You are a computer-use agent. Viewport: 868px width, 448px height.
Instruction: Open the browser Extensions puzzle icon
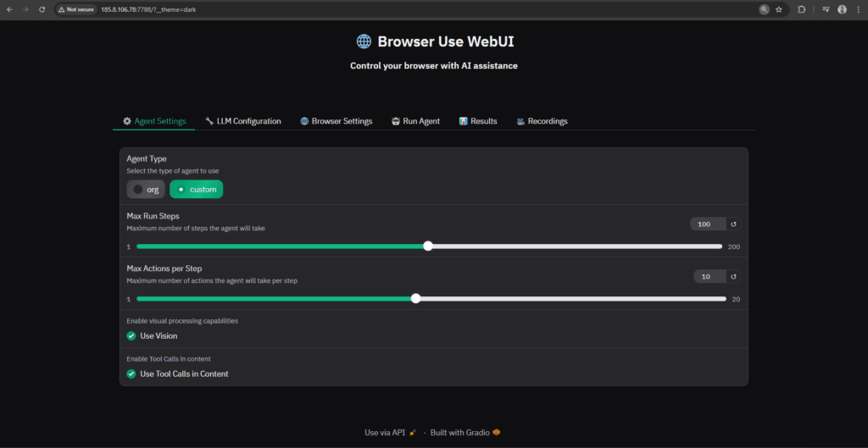(x=801, y=9)
